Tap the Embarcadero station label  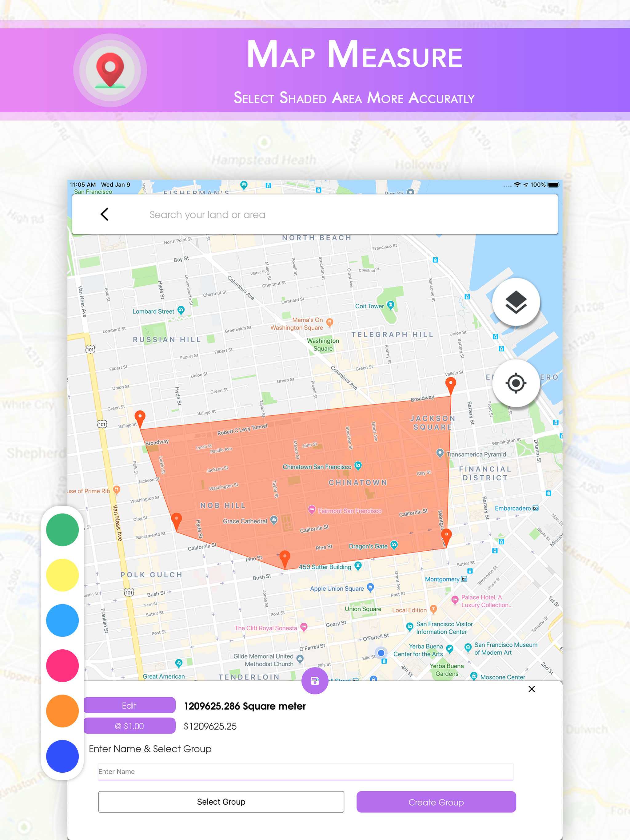point(512,508)
